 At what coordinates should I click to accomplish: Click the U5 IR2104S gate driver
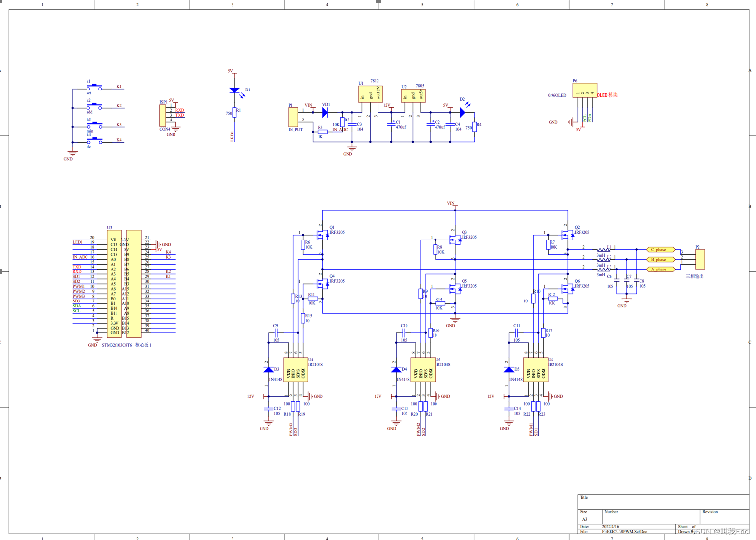tap(423, 370)
